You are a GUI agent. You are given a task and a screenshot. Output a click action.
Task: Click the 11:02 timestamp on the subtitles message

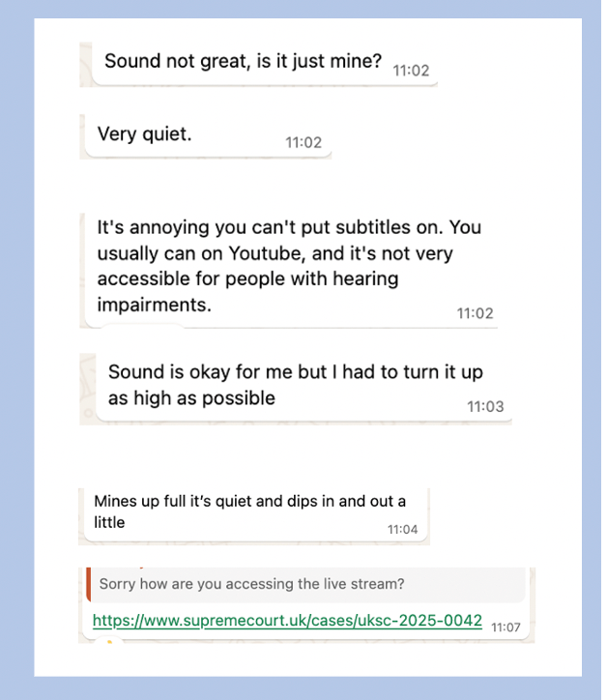pyautogui.click(x=476, y=313)
